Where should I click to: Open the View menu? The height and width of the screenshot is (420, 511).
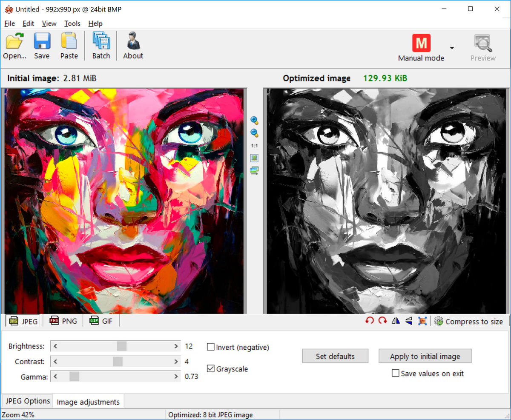[49, 23]
